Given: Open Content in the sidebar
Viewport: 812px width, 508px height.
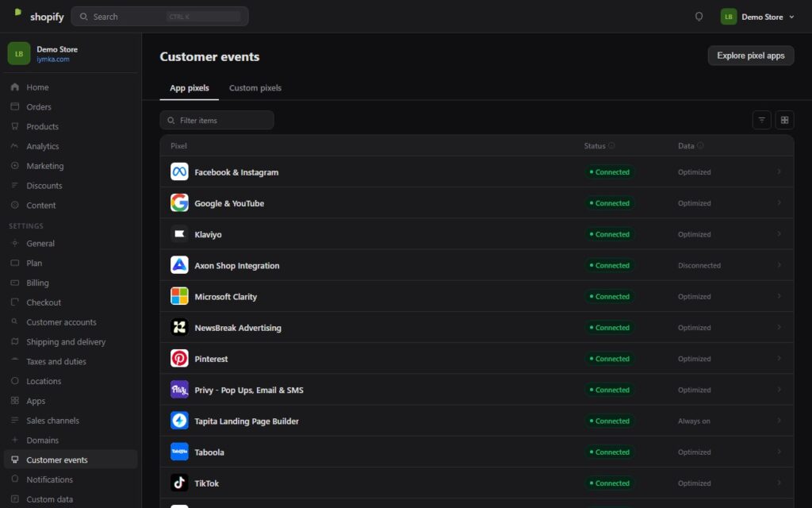Looking at the screenshot, I should [71, 206].
